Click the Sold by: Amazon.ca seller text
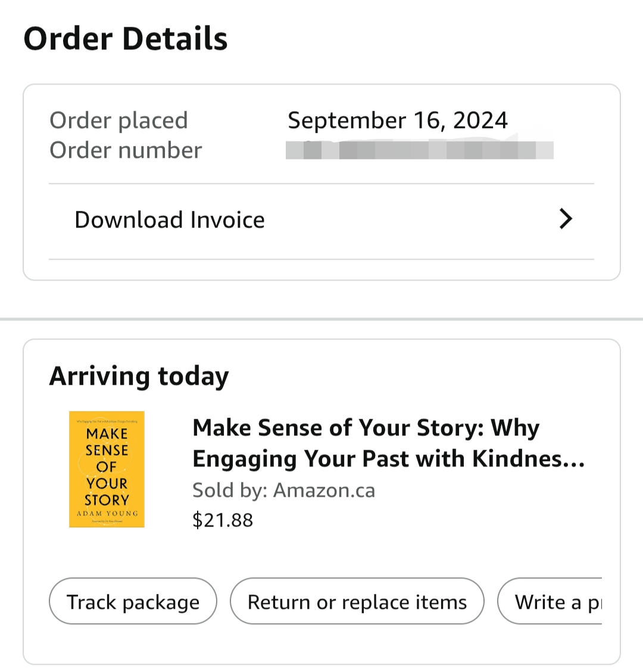 click(283, 490)
